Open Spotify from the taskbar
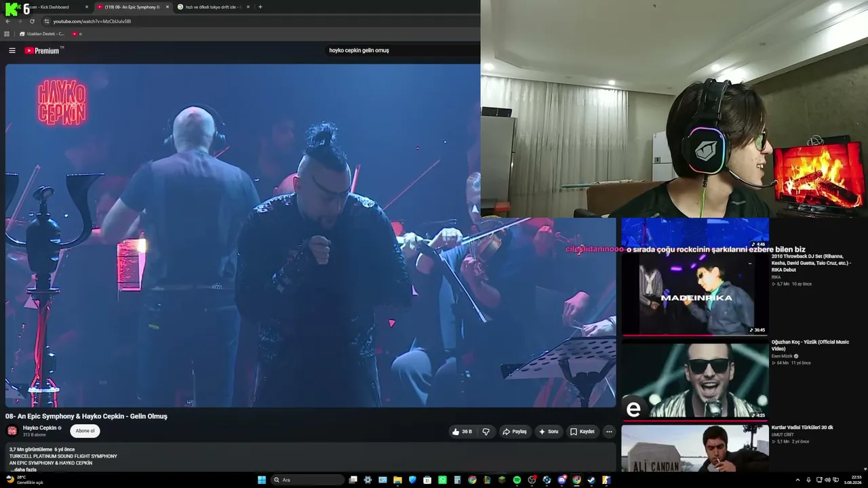 pos(517,480)
